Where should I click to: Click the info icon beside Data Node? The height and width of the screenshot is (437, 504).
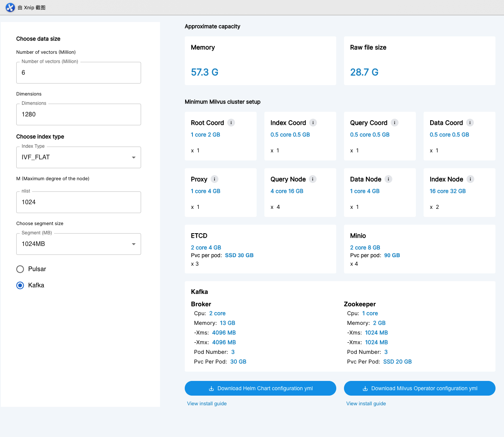pos(389,179)
